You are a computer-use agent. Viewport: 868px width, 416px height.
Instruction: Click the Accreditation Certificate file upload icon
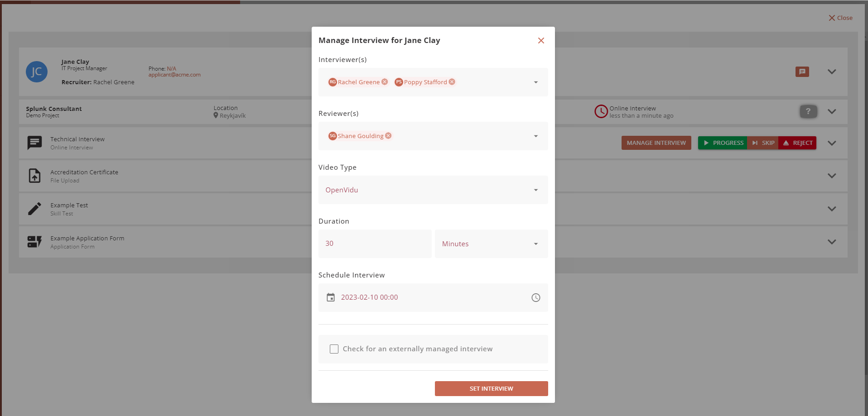coord(35,176)
